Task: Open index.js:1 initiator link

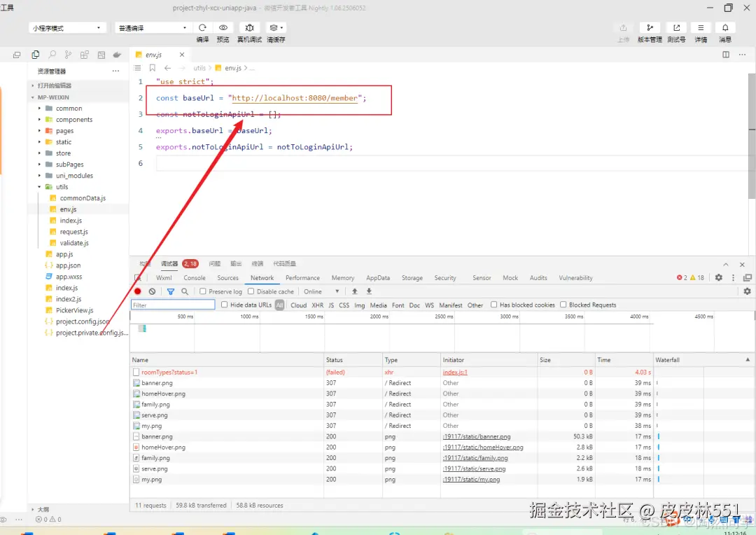Action: 455,372
